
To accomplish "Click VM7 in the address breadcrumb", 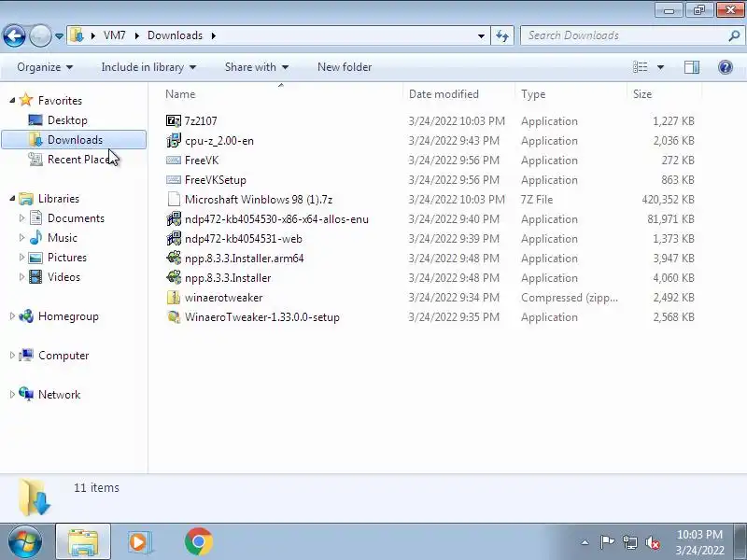I will [x=114, y=35].
